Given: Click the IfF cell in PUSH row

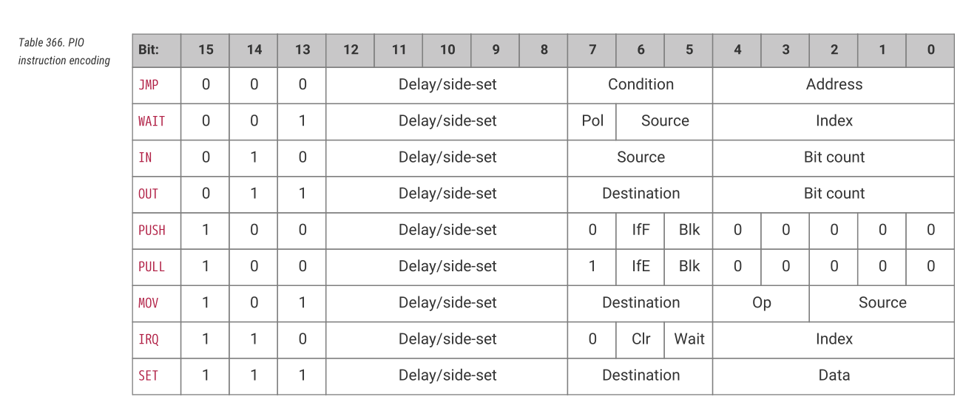Looking at the screenshot, I should (x=641, y=230).
